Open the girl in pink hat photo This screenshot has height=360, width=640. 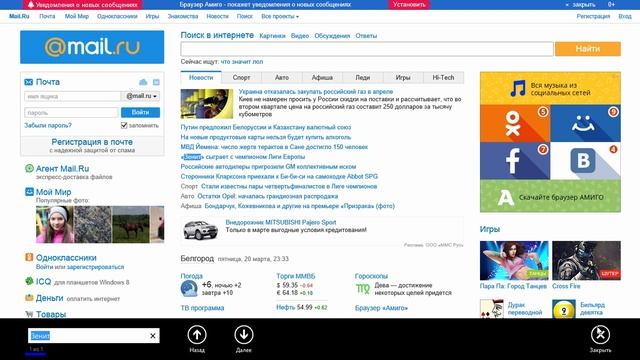click(x=55, y=224)
